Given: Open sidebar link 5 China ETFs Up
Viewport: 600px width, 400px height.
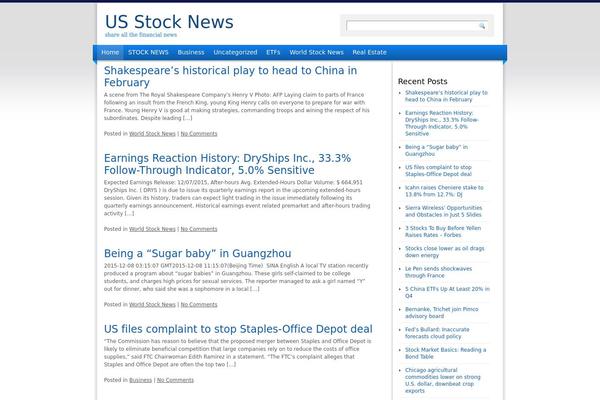Looking at the screenshot, I should [x=447, y=292].
